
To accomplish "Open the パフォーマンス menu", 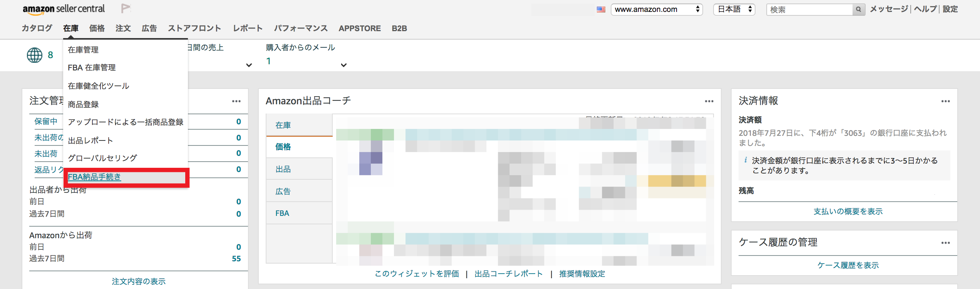I will [301, 28].
